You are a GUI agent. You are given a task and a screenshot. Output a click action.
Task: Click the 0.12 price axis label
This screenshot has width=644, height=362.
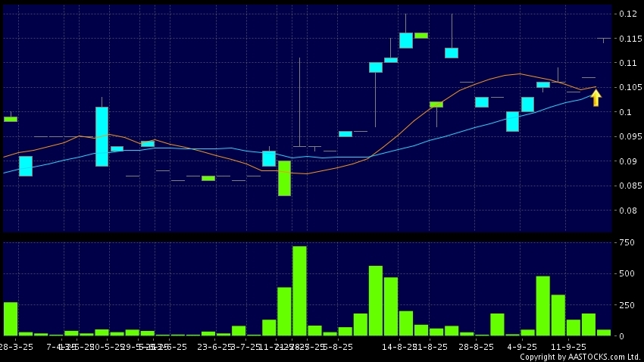coord(628,14)
